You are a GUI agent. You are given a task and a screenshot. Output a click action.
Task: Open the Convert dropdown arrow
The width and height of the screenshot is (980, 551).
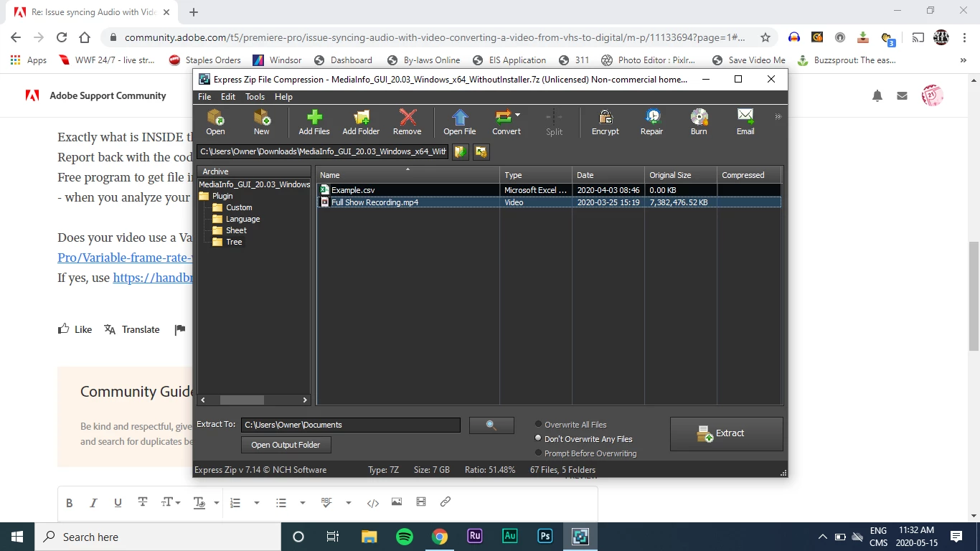pos(518,115)
